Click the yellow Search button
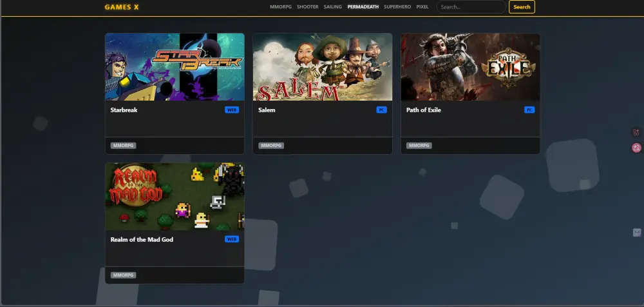 tap(522, 7)
